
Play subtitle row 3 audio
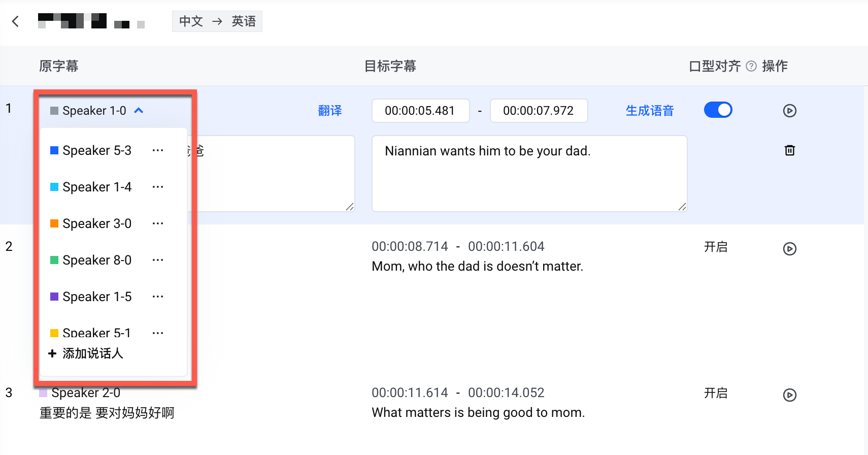point(789,395)
